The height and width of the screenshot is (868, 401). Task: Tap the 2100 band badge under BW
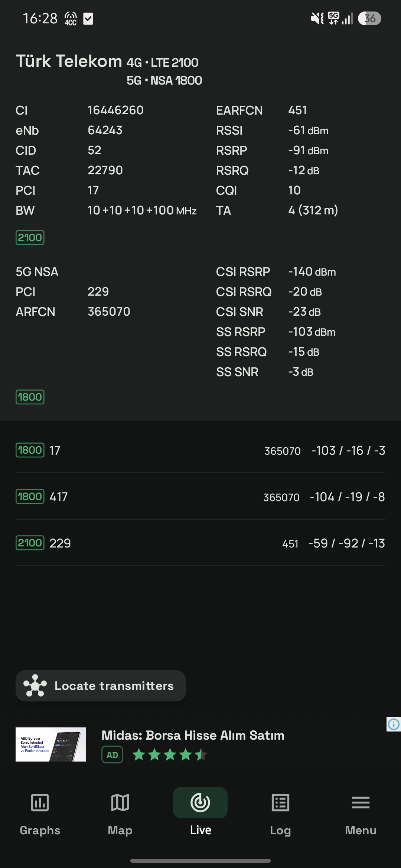[x=30, y=237]
